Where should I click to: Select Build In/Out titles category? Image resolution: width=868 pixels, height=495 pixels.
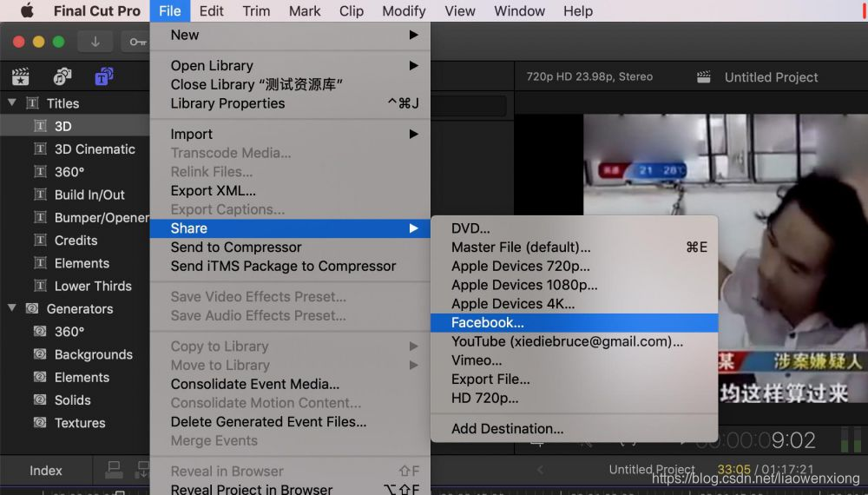click(75, 195)
